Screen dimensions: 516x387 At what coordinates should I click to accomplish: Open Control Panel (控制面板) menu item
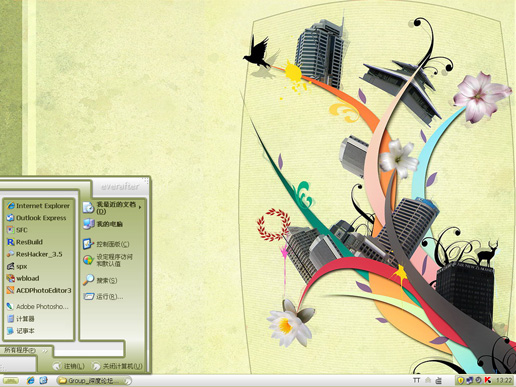click(106, 244)
